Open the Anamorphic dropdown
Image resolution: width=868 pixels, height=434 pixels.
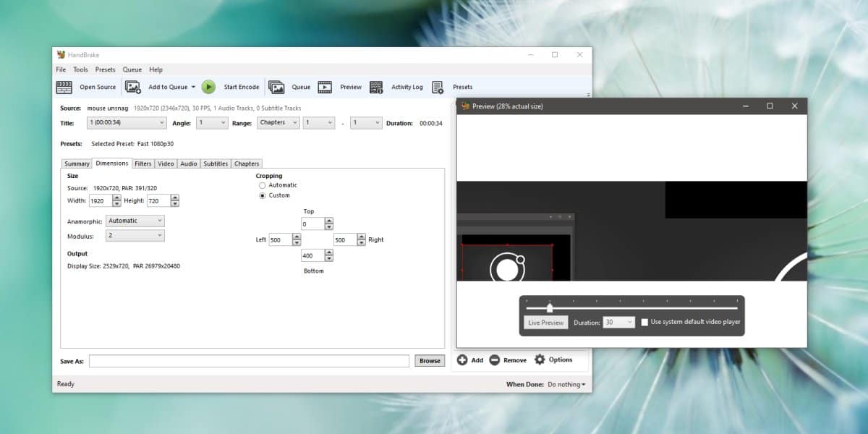(x=135, y=221)
